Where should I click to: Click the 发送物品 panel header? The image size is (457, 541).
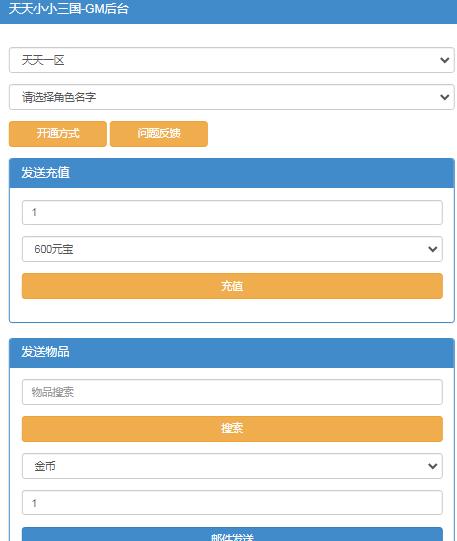(231, 353)
